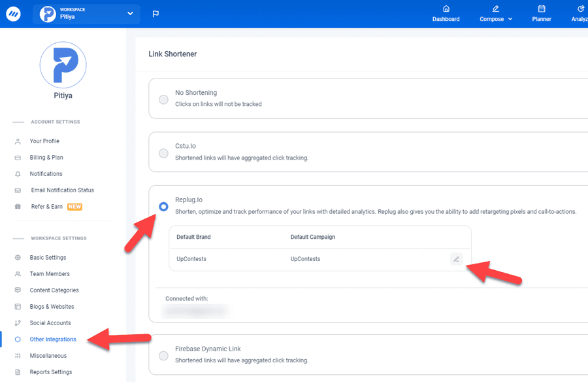This screenshot has height=382, width=588.
Task: Open Billing & Plan settings
Action: (46, 158)
